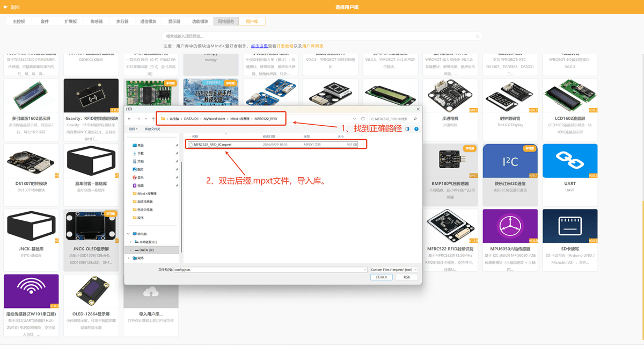Expand the 网络 tree node
This screenshot has height=345, width=644.
[127, 258]
